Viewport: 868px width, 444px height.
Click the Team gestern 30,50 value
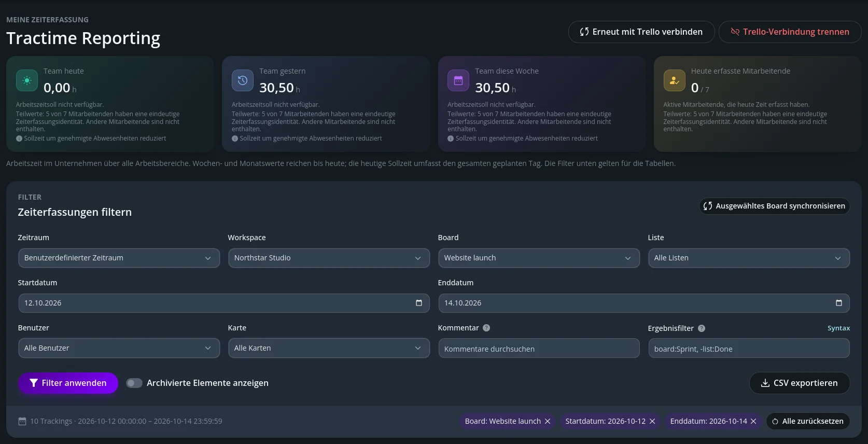click(x=277, y=88)
